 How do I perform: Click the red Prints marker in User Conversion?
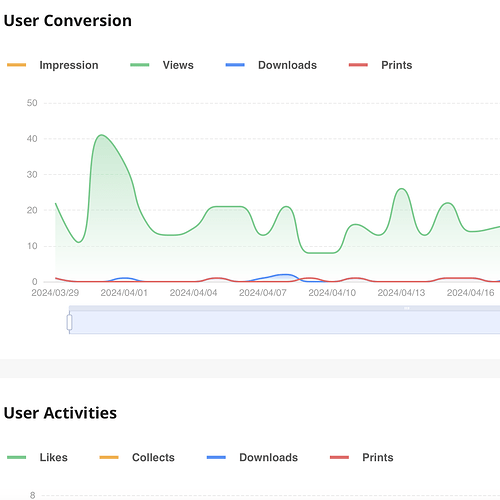tap(358, 65)
